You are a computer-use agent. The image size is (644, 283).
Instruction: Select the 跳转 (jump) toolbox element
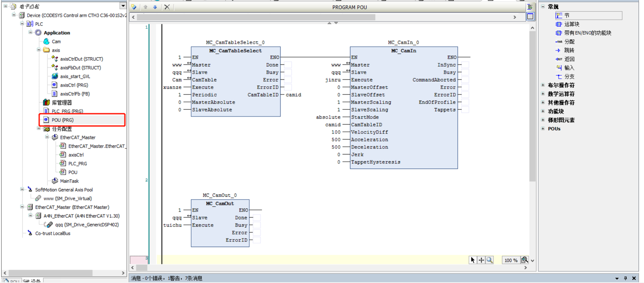565,50
